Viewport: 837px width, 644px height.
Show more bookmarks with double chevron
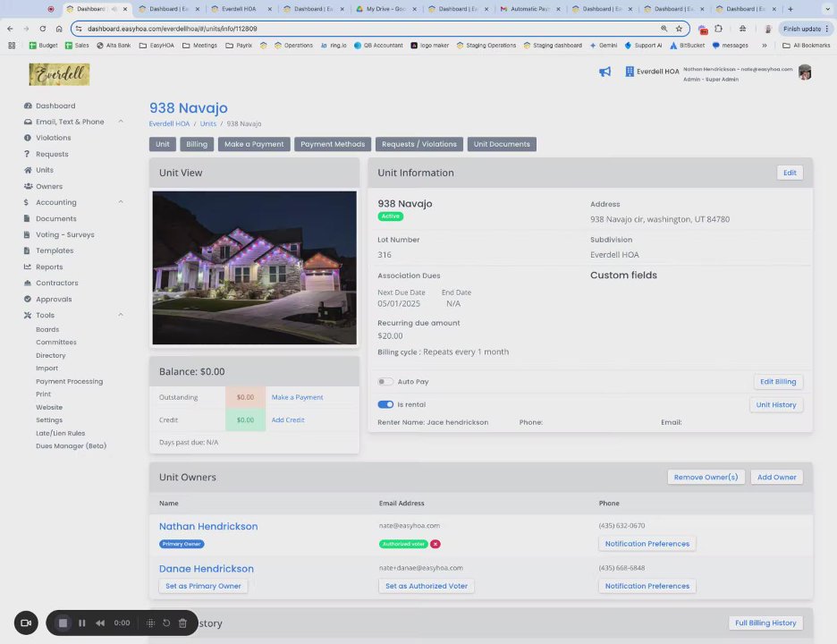(765, 46)
